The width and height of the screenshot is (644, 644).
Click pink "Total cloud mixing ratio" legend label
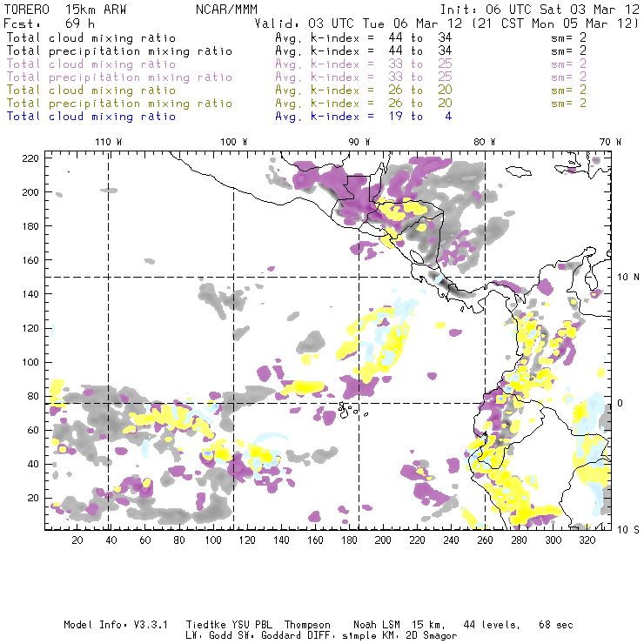coord(91,64)
